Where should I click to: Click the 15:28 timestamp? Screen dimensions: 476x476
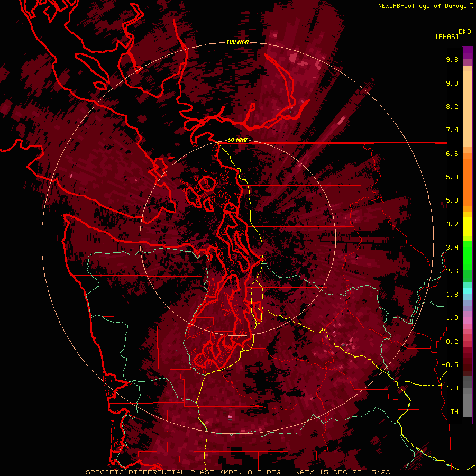click(x=380, y=472)
